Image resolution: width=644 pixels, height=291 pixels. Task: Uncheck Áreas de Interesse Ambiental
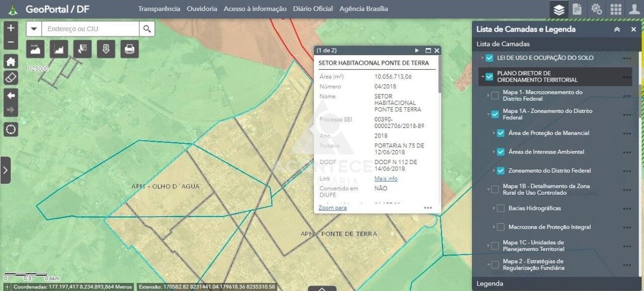[500, 152]
